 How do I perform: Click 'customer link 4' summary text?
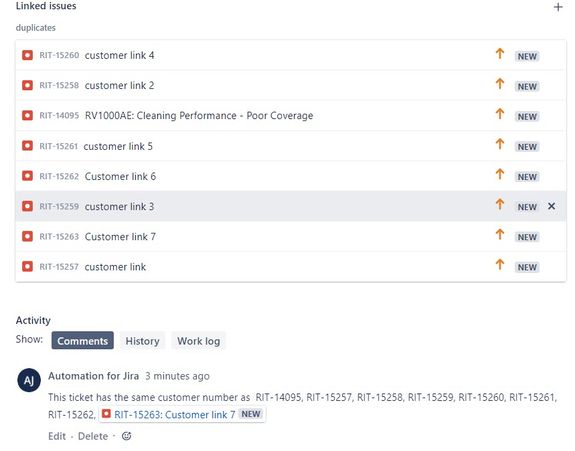(120, 55)
